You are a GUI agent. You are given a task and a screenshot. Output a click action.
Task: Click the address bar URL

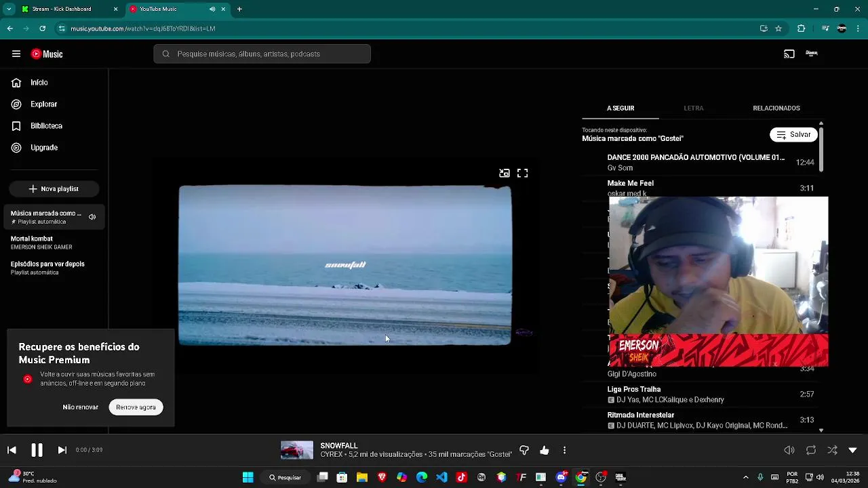click(x=143, y=29)
